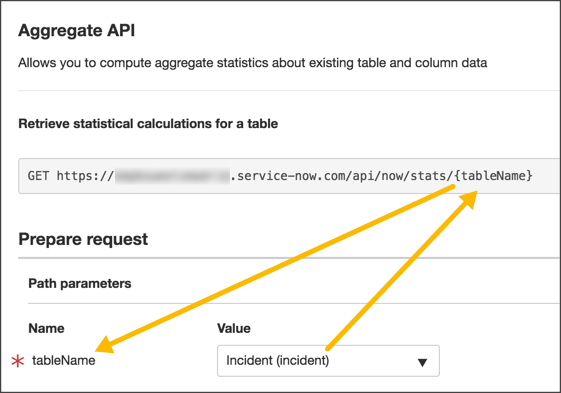The image size is (561, 393).
Task: Open the tableName value dropdown
Action: tap(328, 361)
